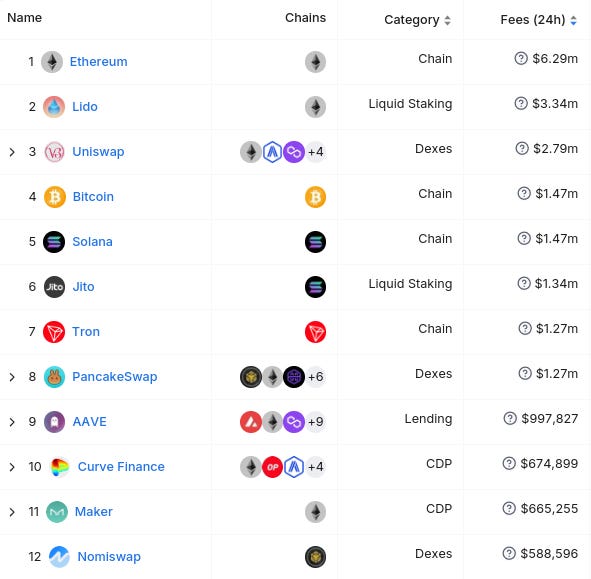Expand the Maker row details
Screen dimensions: 591x579
pos(12,512)
